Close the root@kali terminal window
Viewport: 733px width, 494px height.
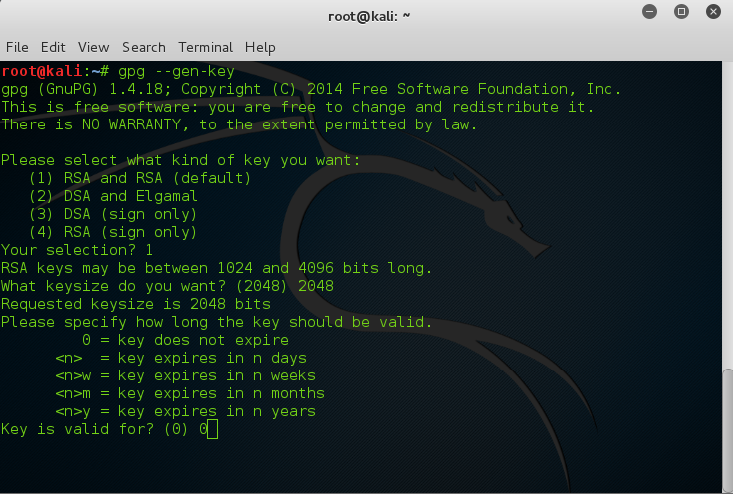pos(712,13)
